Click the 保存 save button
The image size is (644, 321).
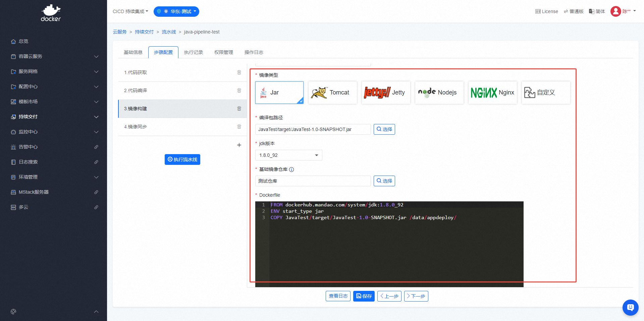(364, 296)
